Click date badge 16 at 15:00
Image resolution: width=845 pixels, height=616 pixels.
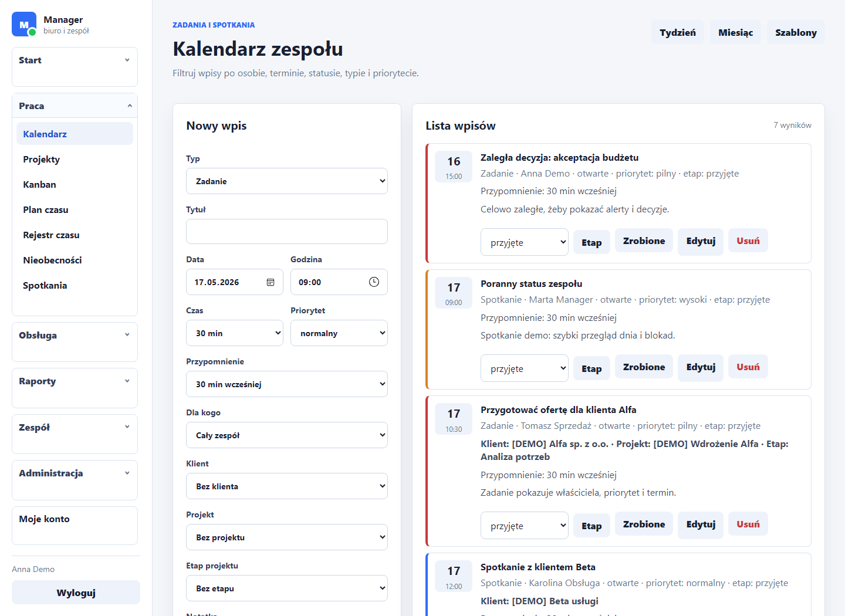(x=454, y=167)
